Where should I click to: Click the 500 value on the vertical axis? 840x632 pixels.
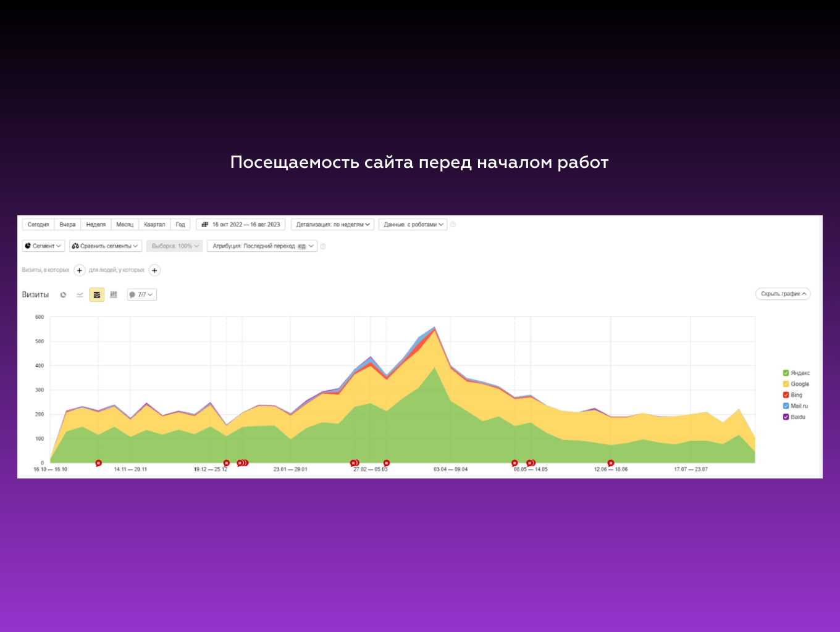(40, 341)
